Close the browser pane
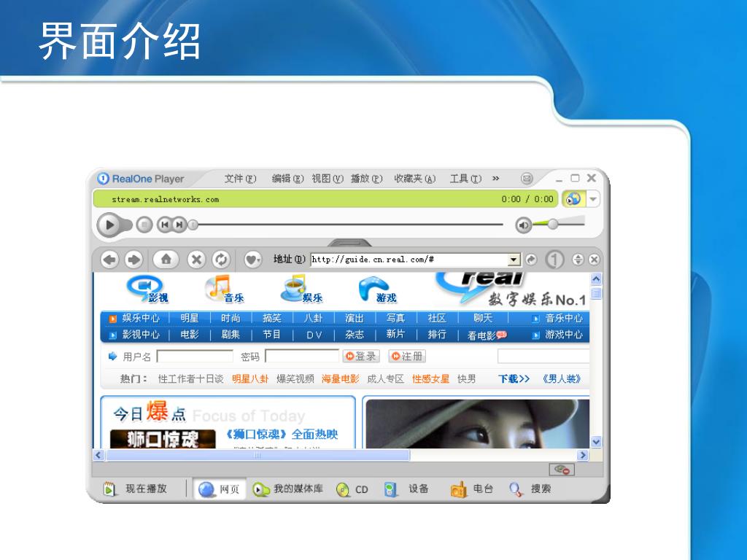The image size is (747, 560). click(x=594, y=260)
